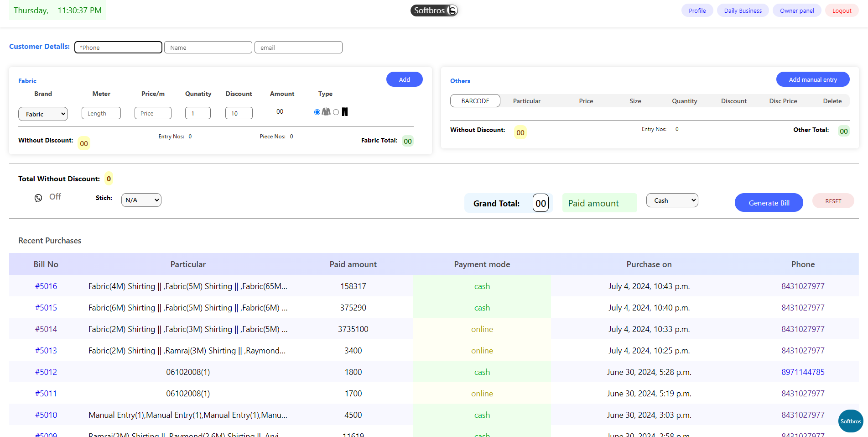Go to Daily Business
The height and width of the screenshot is (437, 868).
(743, 11)
